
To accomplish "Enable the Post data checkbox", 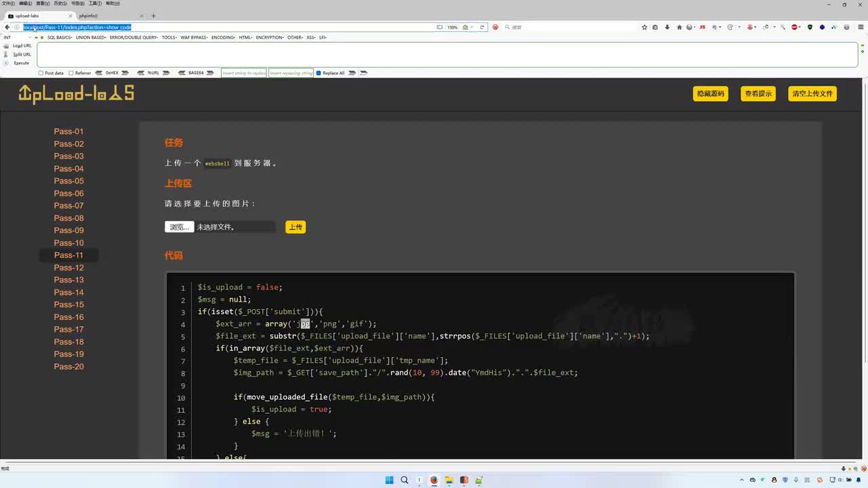I will pyautogui.click(x=41, y=73).
